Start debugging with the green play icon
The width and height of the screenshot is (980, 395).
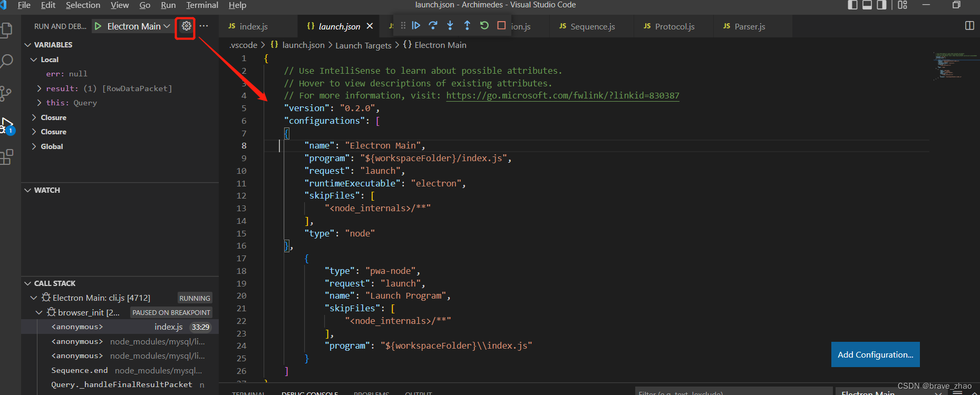pyautogui.click(x=98, y=26)
